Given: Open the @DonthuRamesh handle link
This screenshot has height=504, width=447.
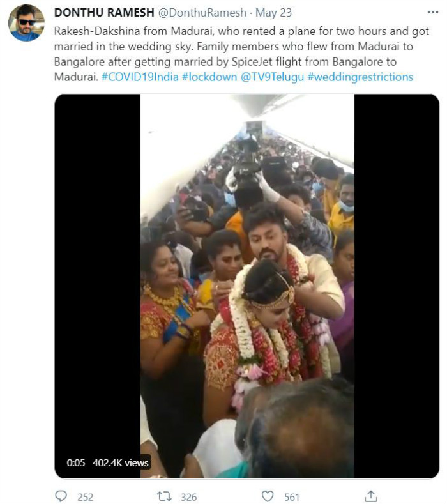Looking at the screenshot, I should (202, 13).
